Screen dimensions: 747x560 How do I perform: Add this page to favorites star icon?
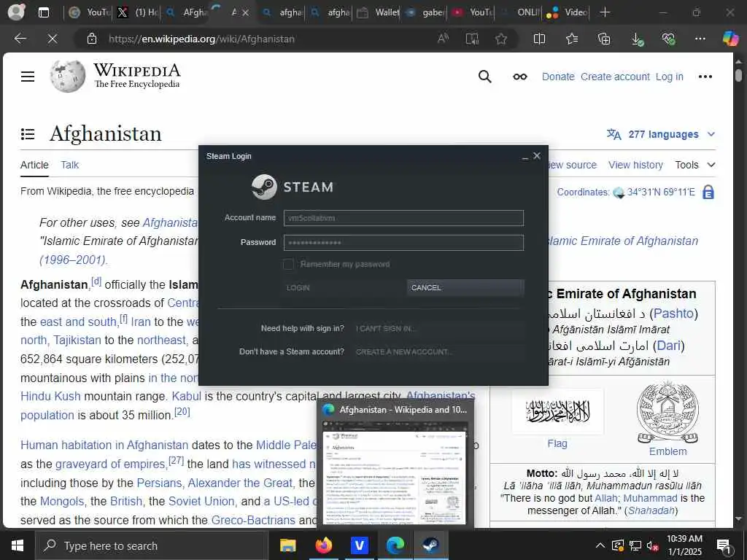(500, 39)
